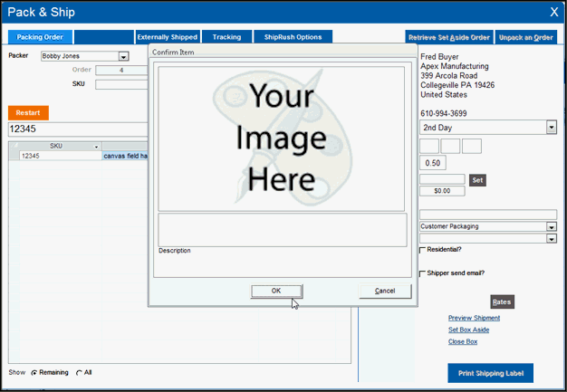
Task: Close the Pack & Ship window
Action: click(553, 12)
